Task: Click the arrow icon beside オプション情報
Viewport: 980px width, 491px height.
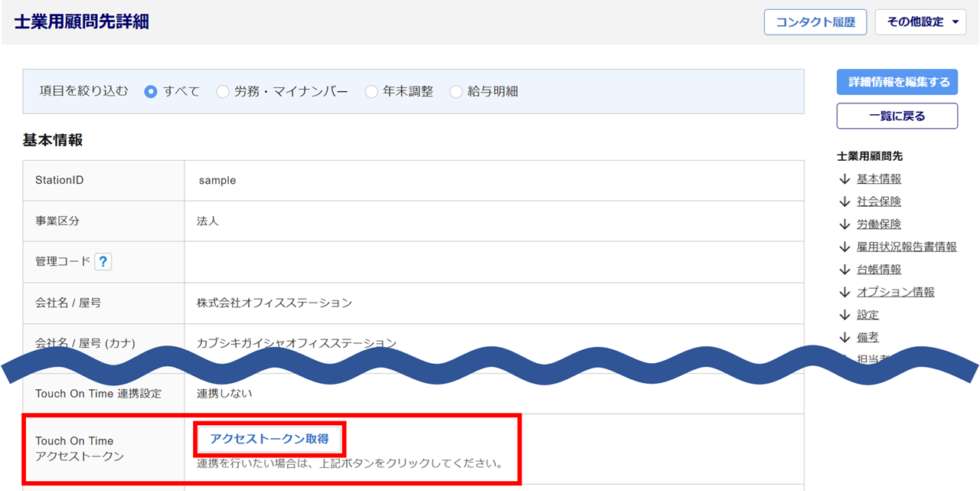Action: (844, 292)
